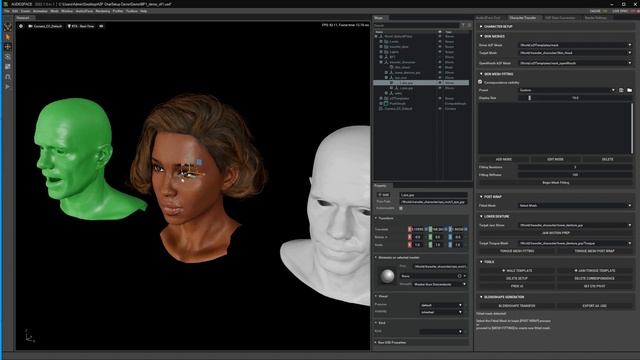The width and height of the screenshot is (640, 360).
Task: Switch to the Audio2Face Tool tab
Action: [x=489, y=18]
